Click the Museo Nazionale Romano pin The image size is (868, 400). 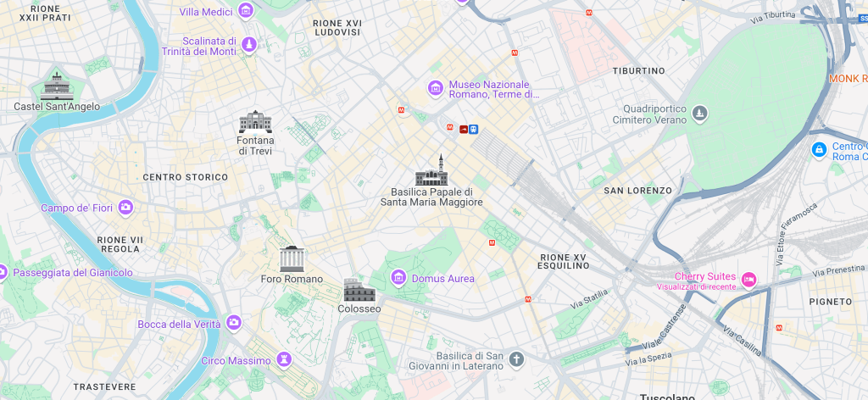436,88
